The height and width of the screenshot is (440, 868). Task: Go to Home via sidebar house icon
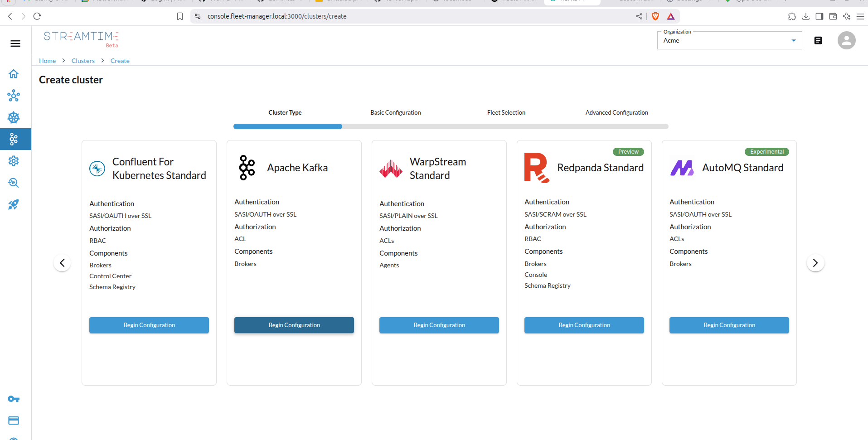[14, 74]
